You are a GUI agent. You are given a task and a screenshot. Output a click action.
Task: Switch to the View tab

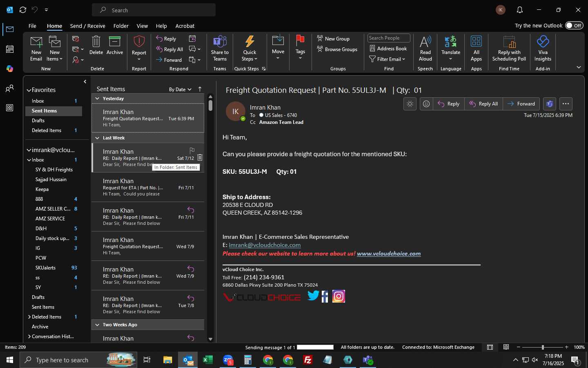[x=142, y=26]
